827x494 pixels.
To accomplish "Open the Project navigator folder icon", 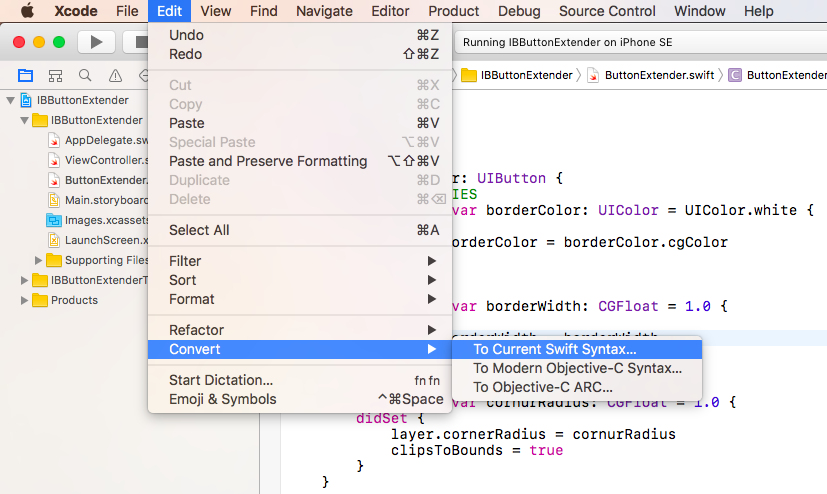I will pyautogui.click(x=25, y=76).
